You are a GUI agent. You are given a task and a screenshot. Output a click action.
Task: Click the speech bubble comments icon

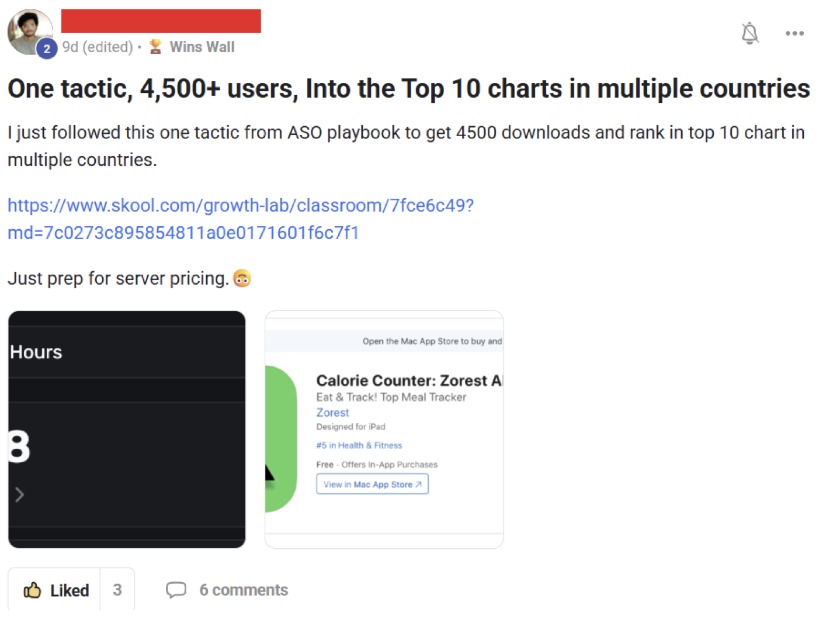tap(176, 590)
